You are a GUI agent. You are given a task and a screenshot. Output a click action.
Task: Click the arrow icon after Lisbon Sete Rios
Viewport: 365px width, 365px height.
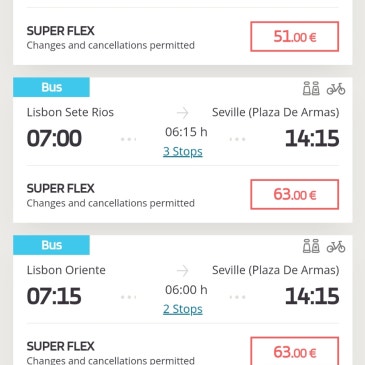point(182,113)
